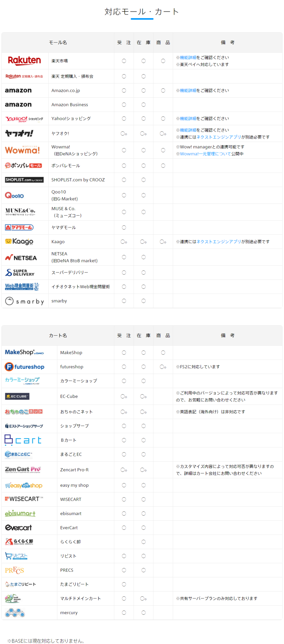Click the おちゃのこネット logo
Image resolution: width=284 pixels, height=644 pixels.
tap(24, 412)
